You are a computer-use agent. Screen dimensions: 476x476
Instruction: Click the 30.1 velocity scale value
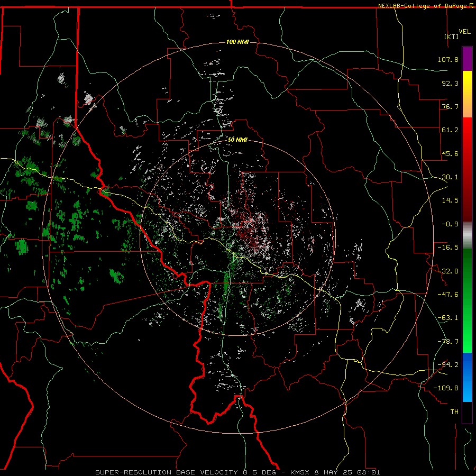tap(450, 177)
